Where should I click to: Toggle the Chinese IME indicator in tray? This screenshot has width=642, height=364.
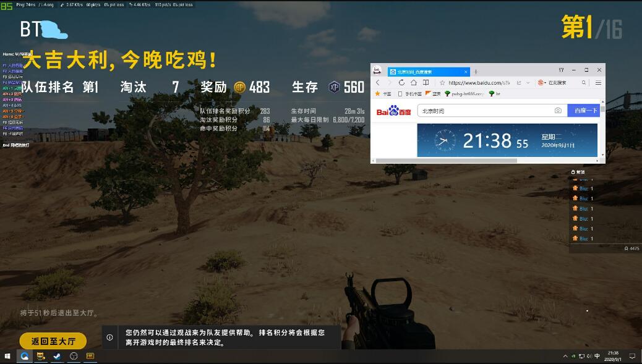tap(597, 357)
